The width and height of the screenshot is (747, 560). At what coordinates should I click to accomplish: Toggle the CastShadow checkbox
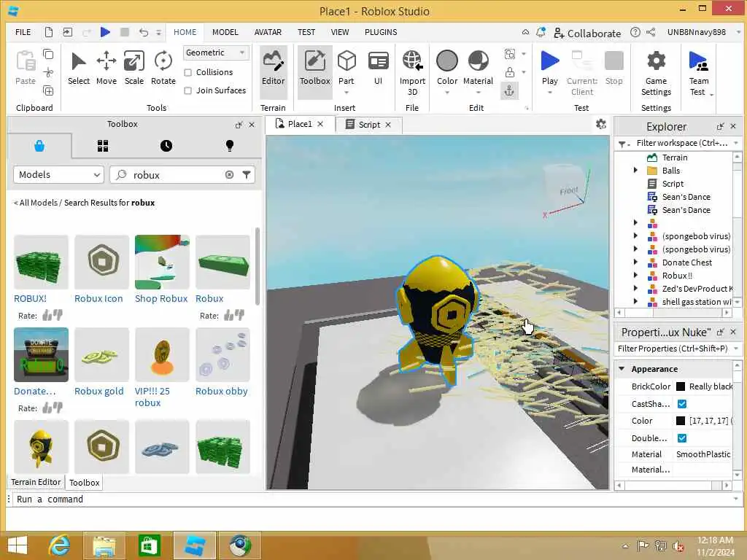[x=682, y=404]
